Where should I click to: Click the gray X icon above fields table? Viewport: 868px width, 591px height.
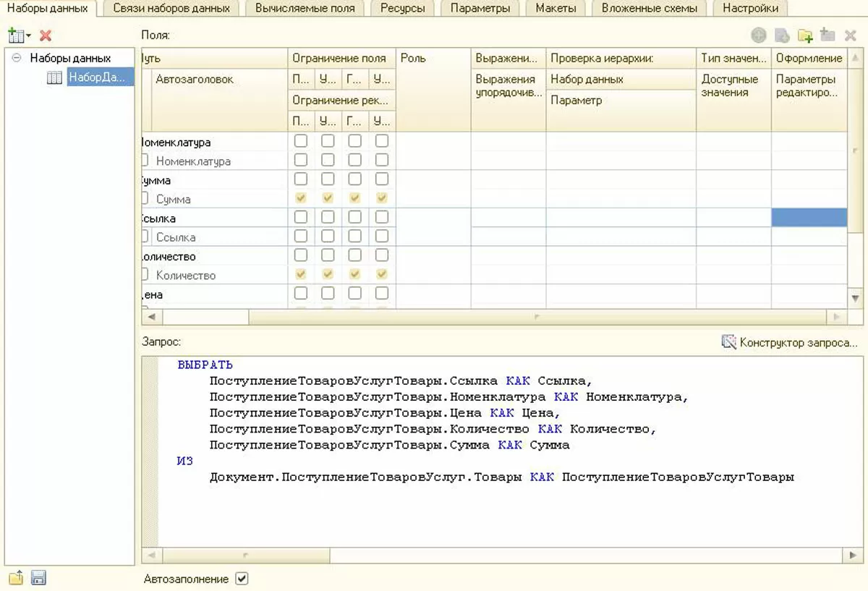pyautogui.click(x=851, y=35)
